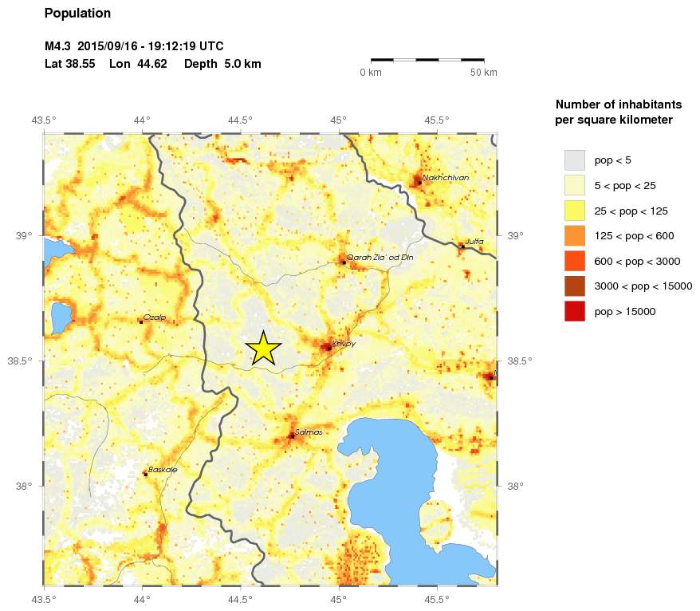The width and height of the screenshot is (700, 611).
Task: Click the 25 < pop < 125 legend text
Action: (x=631, y=211)
